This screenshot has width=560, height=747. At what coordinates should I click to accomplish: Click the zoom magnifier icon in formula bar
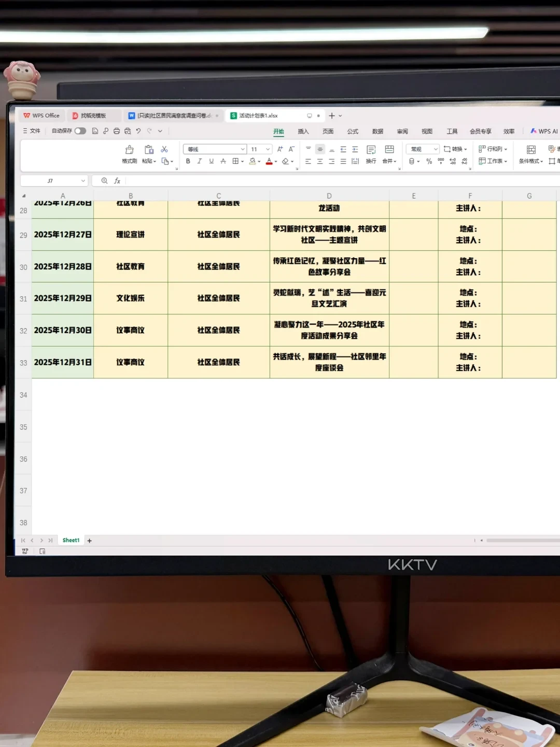104,181
